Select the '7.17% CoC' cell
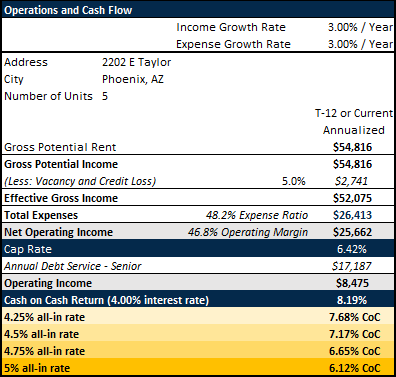 click(355, 334)
